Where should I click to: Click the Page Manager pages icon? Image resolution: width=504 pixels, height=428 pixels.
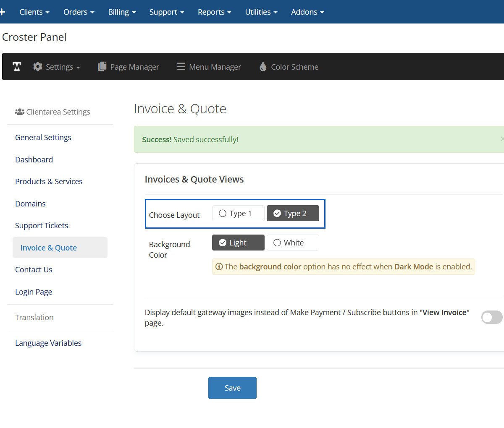click(x=102, y=67)
